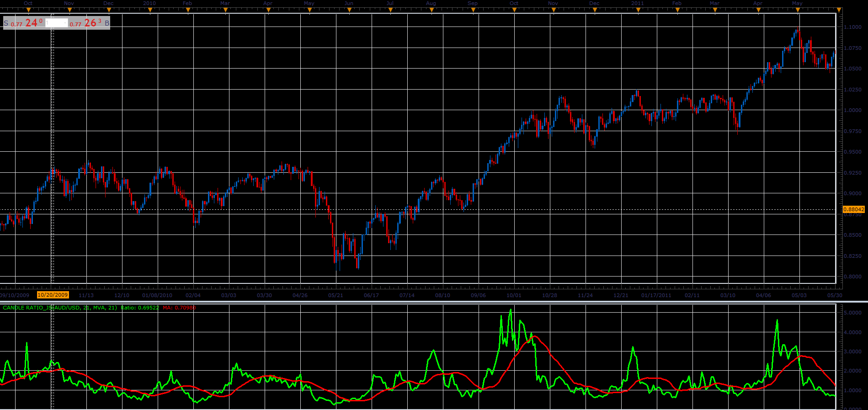Image resolution: width=868 pixels, height=410 pixels.
Task: Click the CANDLE RATIO_JS indicator label
Action: [x=60, y=308]
